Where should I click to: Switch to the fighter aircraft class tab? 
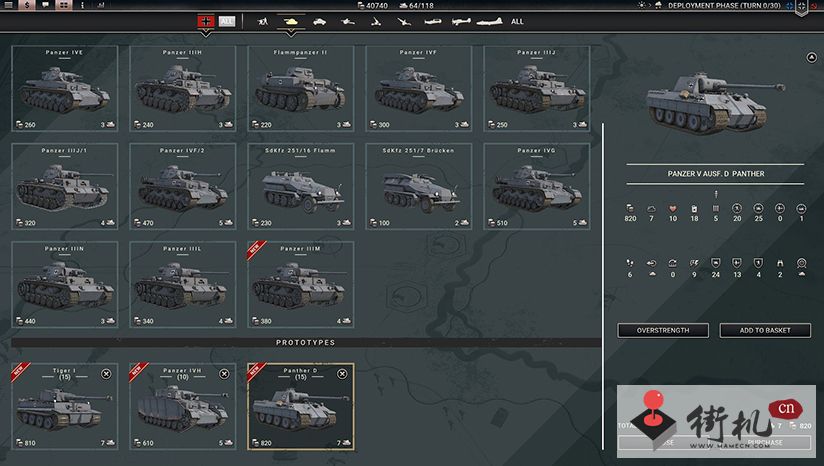coord(432,22)
